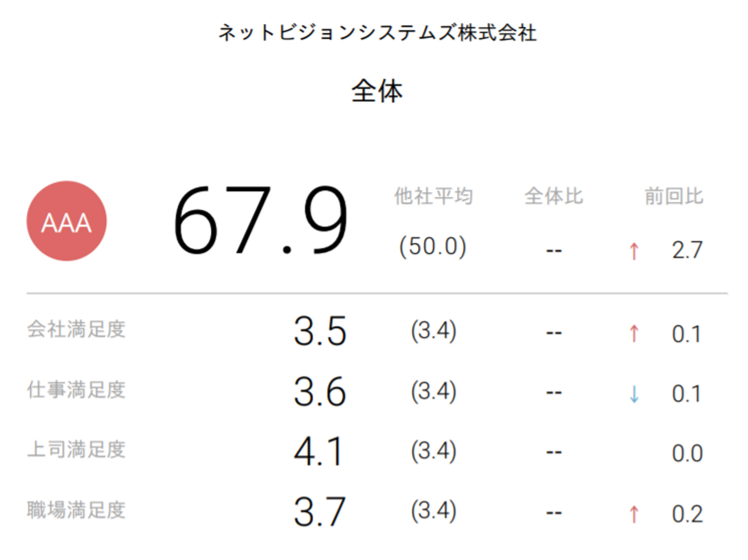The height and width of the screenshot is (560, 748).
Task: Click the 3.6 score for 仕事満足度
Action: tap(319, 392)
